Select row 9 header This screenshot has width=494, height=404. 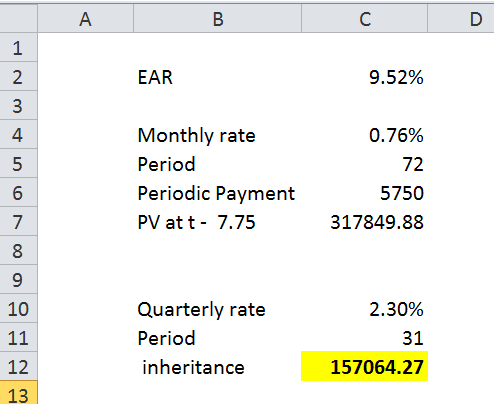pos(18,280)
